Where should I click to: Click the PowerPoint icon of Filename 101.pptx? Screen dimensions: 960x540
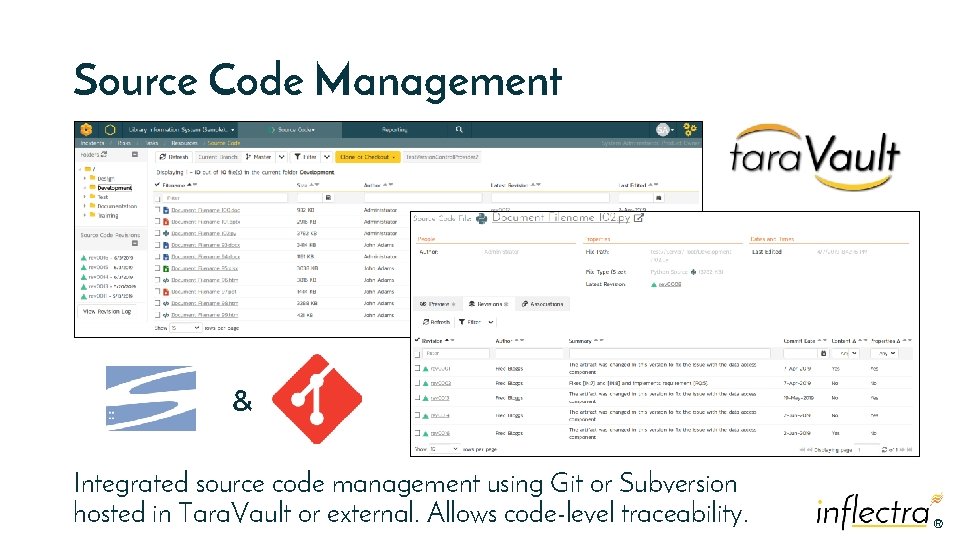click(166, 222)
